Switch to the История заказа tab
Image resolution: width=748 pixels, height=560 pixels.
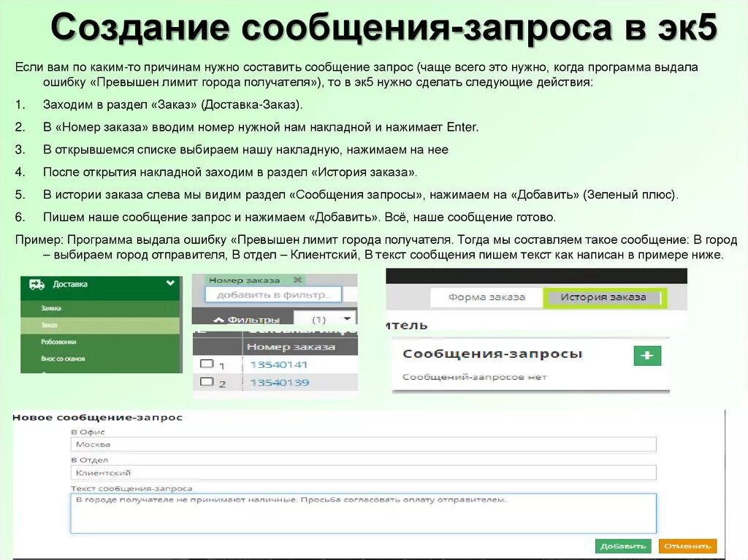pos(603,297)
